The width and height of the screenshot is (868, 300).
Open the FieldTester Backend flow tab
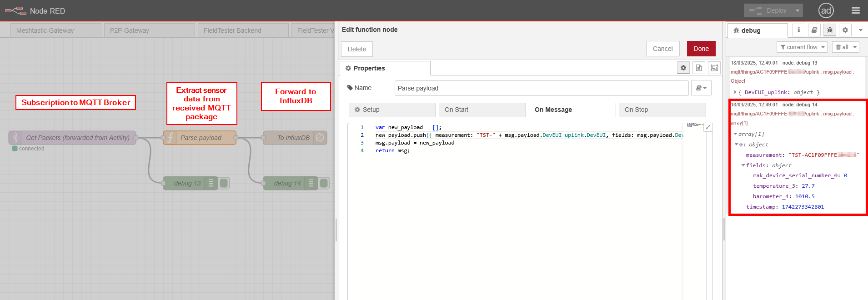point(243,30)
